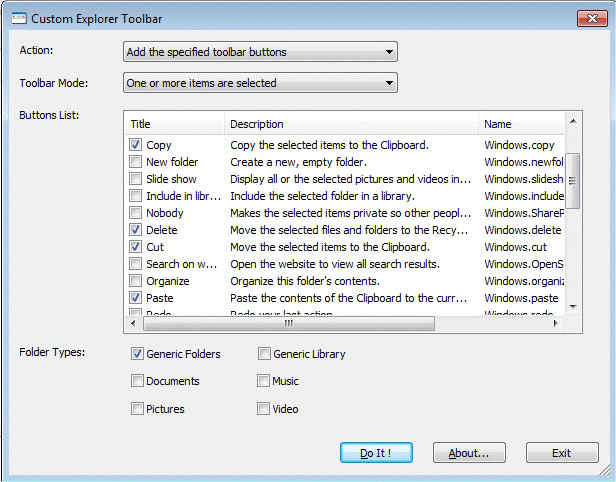Click the horizontal scrollbar right arrow
This screenshot has height=482, width=616.
(x=555, y=323)
